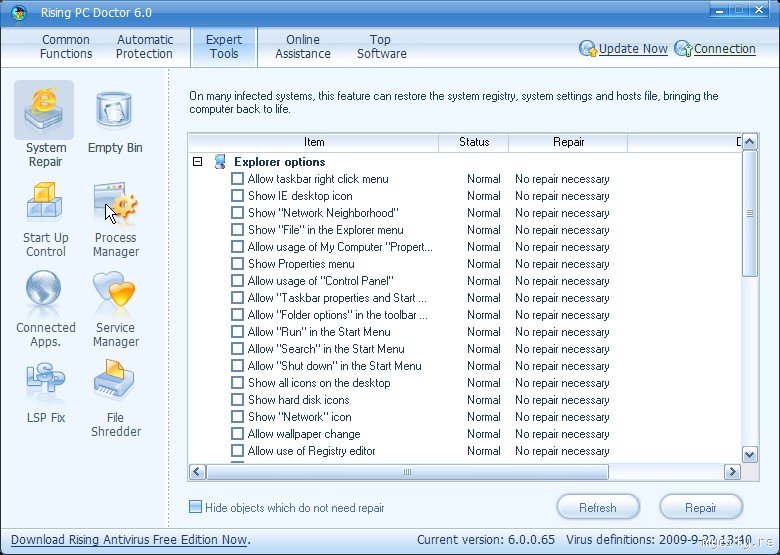Click the Explorer options group icon
The height and width of the screenshot is (555, 780).
(x=219, y=162)
